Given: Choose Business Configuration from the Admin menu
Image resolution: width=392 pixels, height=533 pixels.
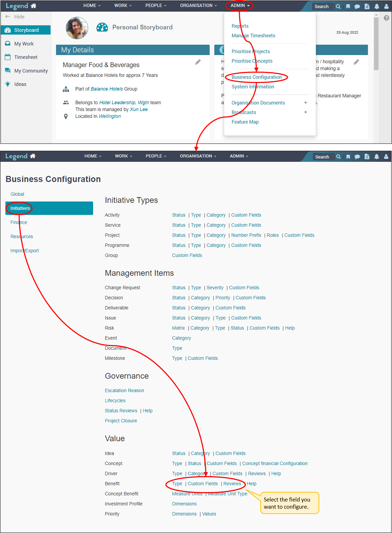Looking at the screenshot, I should pyautogui.click(x=256, y=77).
